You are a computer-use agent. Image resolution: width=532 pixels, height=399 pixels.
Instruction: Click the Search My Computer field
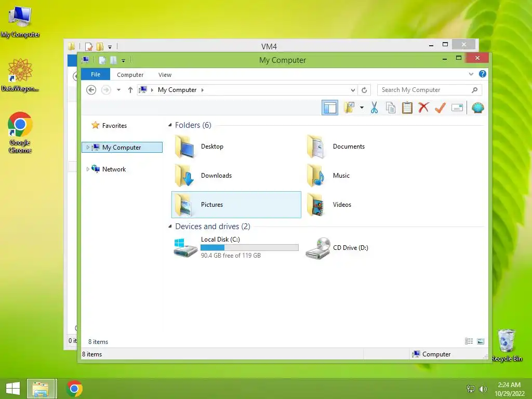tap(429, 90)
